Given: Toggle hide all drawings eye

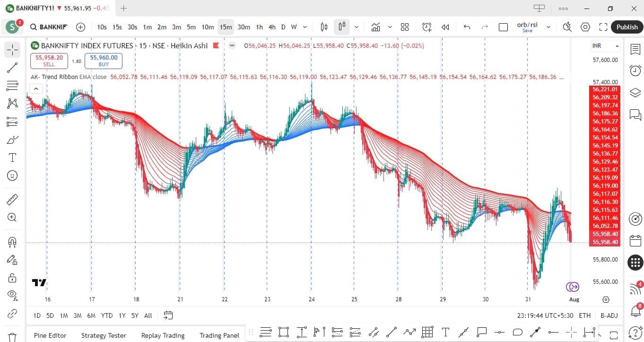Looking at the screenshot, I should point(12,296).
